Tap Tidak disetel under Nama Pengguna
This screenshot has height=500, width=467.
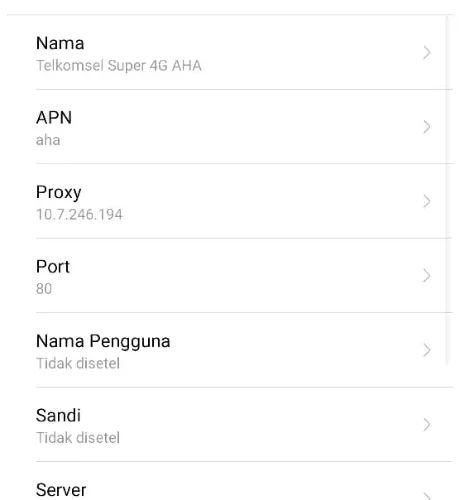(78, 363)
